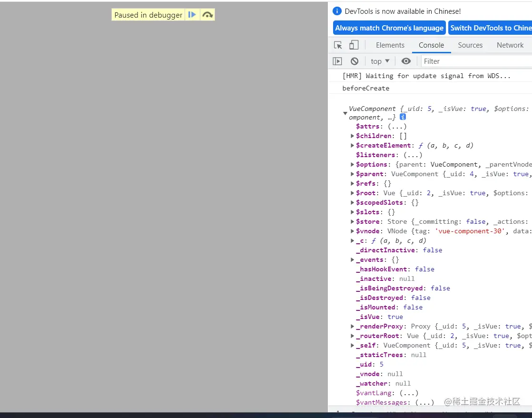Viewport: 532px width, 418px height.
Task: Click the _isDestroyed: false property
Action: pyautogui.click(x=393, y=298)
